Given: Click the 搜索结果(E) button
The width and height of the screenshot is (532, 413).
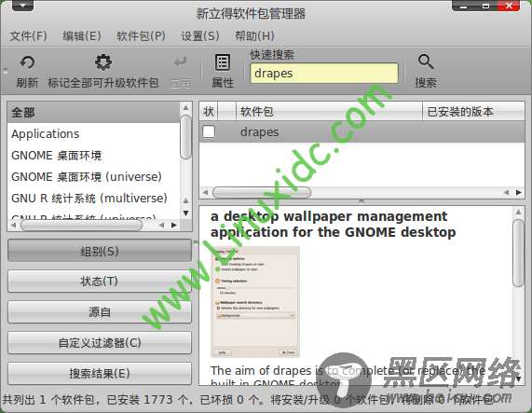Looking at the screenshot, I should tap(100, 373).
